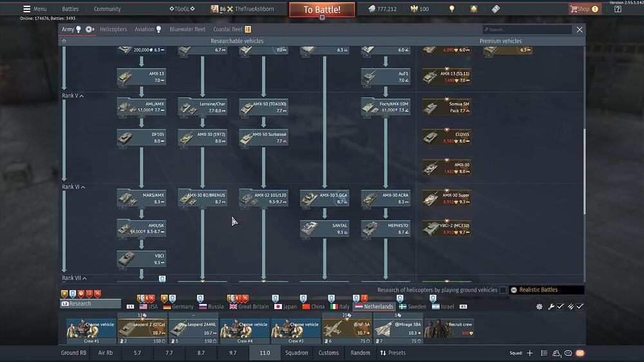
Task: Open the crew settings gear icon
Action: tap(539, 307)
